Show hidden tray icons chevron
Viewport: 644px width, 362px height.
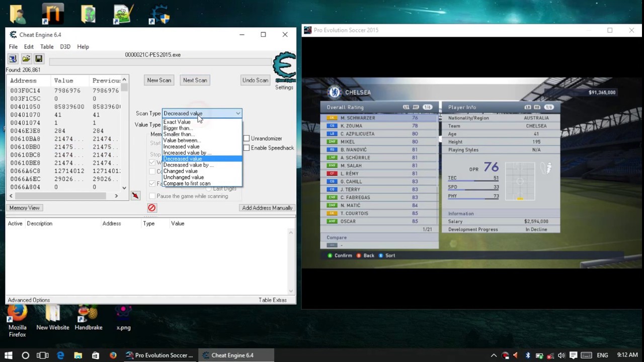click(494, 355)
